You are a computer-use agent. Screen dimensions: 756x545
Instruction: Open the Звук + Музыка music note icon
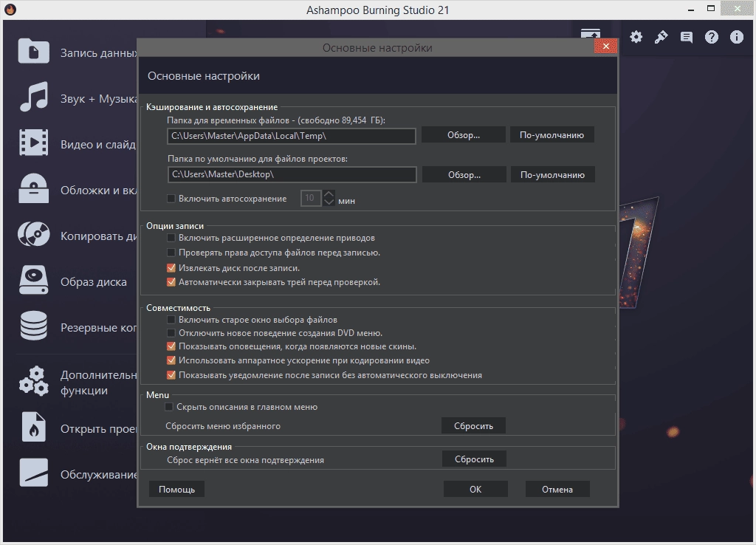pyautogui.click(x=33, y=97)
